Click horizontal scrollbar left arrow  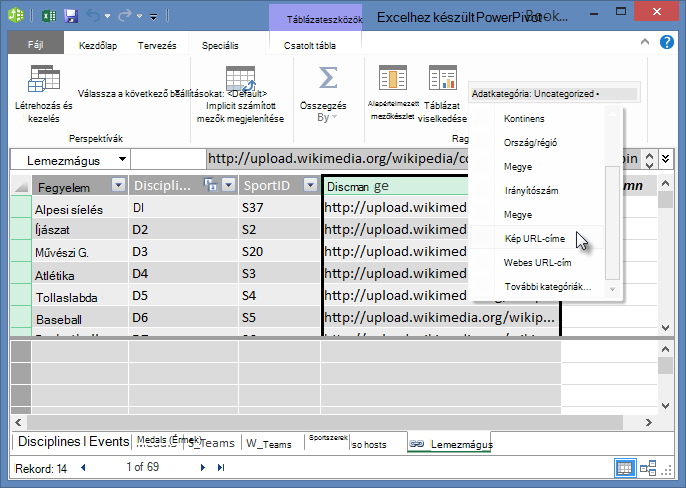click(x=18, y=422)
